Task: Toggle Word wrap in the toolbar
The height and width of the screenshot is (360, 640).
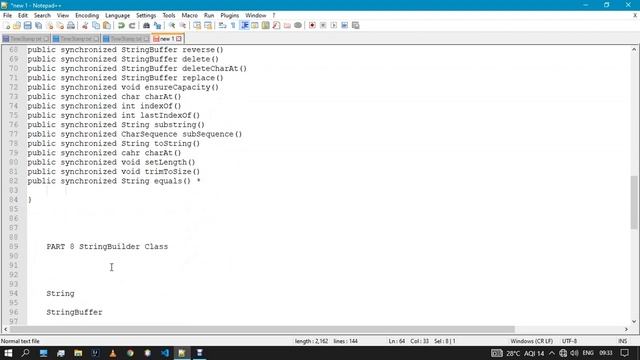Action: click(x=222, y=25)
